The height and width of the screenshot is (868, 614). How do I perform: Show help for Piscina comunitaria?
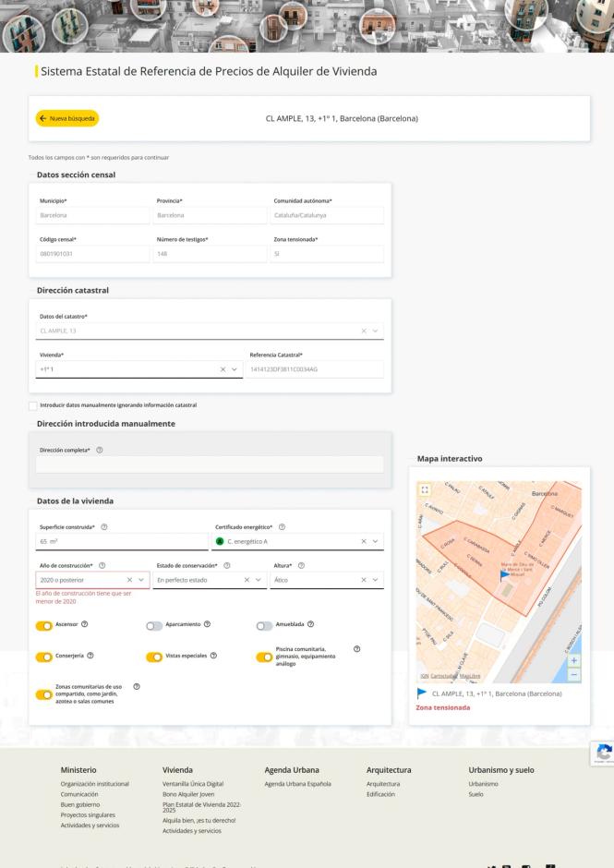356,649
